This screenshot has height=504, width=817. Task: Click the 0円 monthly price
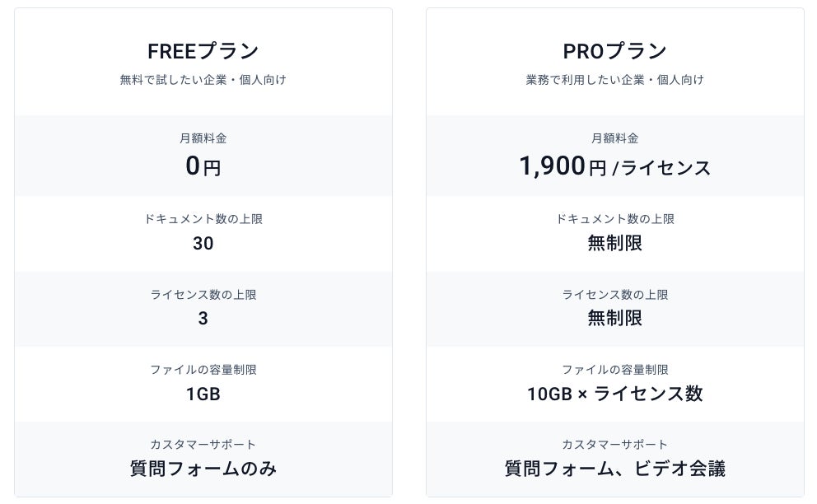[x=203, y=167]
